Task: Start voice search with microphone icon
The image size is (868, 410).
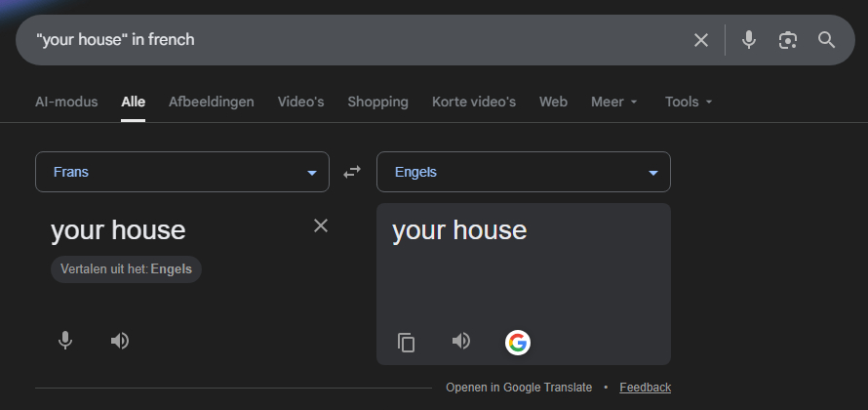Action: [749, 40]
